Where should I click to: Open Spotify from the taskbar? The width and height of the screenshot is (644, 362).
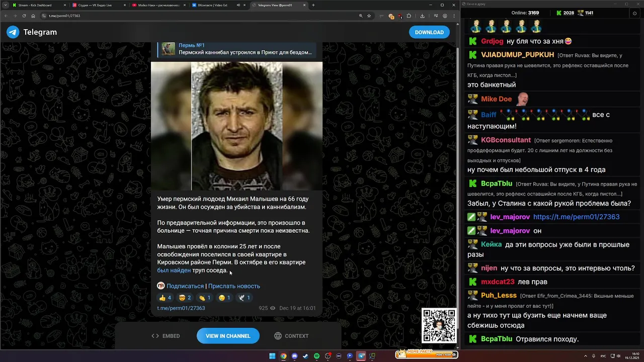click(x=316, y=356)
